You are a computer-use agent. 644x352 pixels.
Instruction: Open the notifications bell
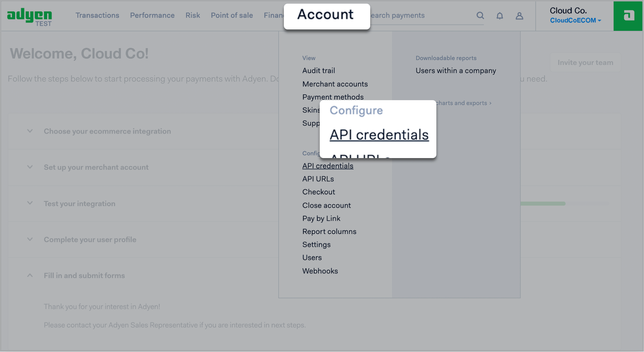click(x=499, y=16)
